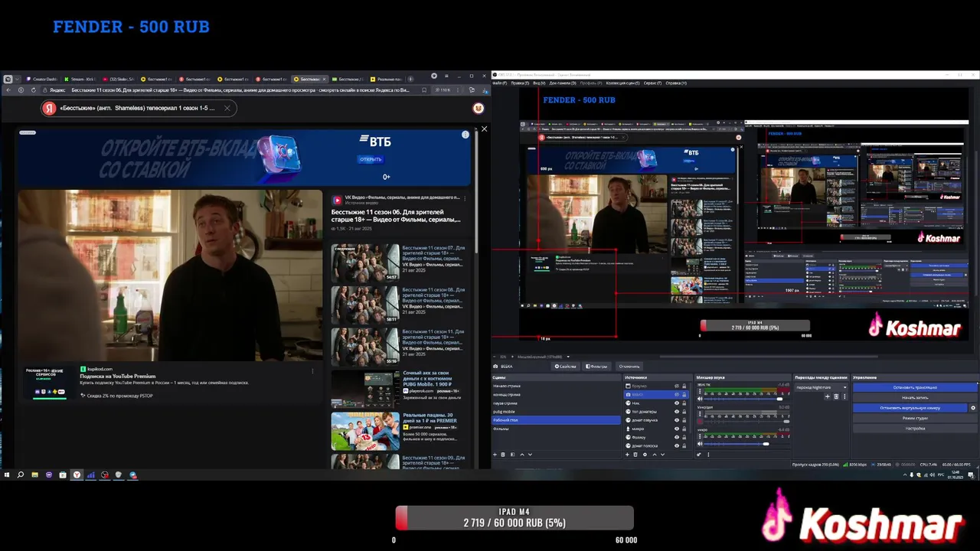The height and width of the screenshot is (551, 980).
Task: Reload the page with the browser refresh icon
Action: (x=33, y=90)
